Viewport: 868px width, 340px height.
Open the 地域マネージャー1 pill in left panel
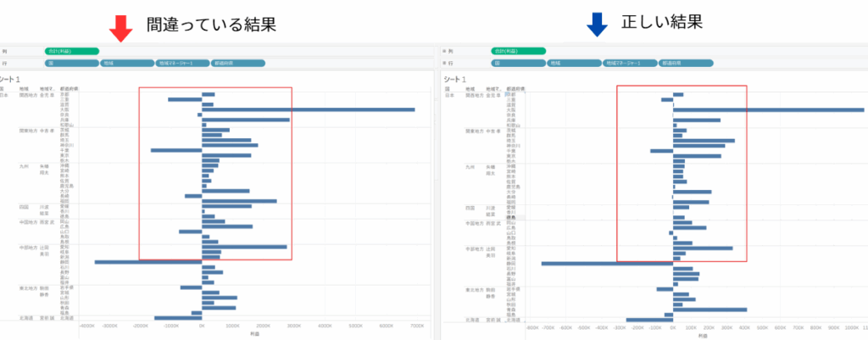tap(182, 63)
